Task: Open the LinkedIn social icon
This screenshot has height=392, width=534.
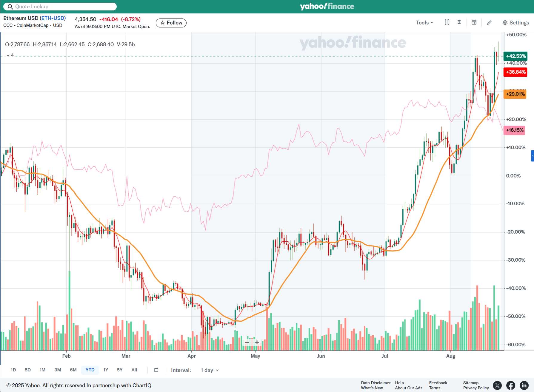Action: (524, 385)
